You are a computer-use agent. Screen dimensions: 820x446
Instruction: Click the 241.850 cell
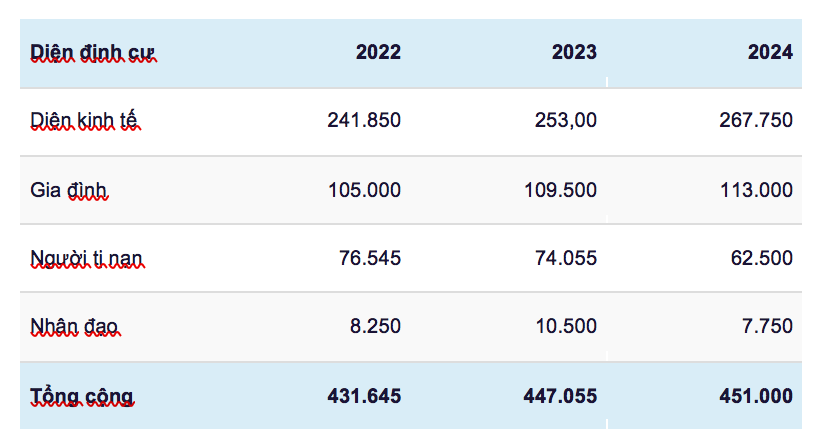click(364, 120)
